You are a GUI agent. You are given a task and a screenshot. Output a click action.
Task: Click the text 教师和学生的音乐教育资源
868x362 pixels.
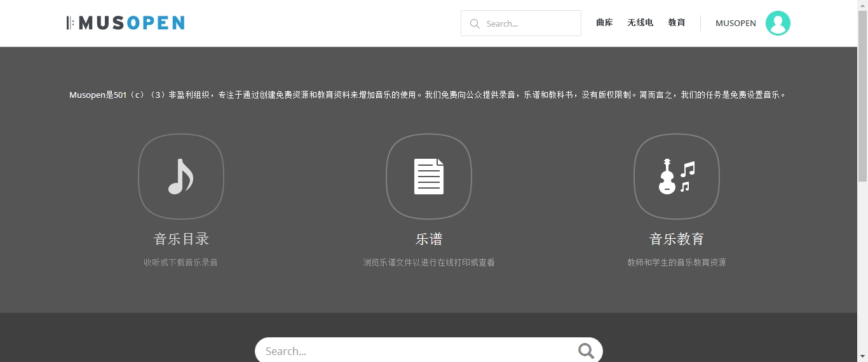(x=677, y=262)
